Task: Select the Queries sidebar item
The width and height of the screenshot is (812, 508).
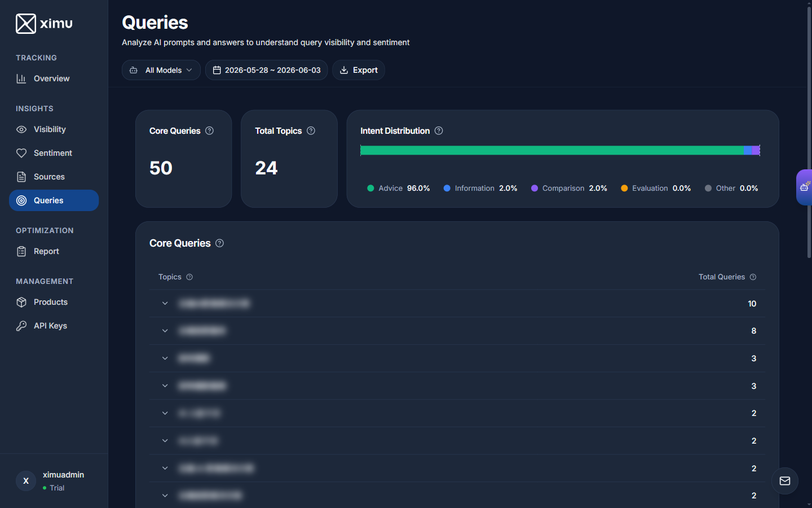Action: click(54, 200)
